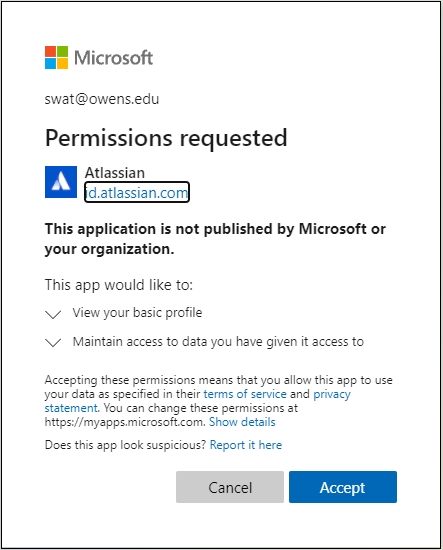
Task: Click the swat@owens.edu account email
Action: point(102,99)
